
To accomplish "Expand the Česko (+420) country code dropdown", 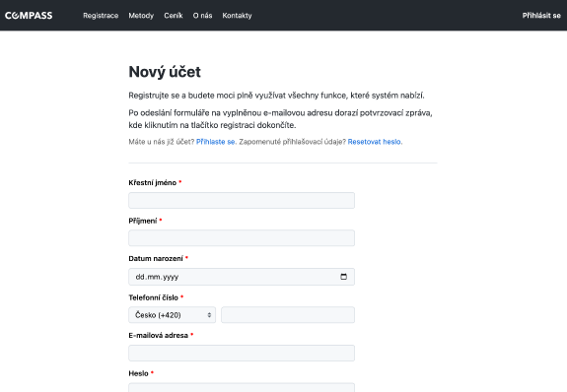I will coord(173,315).
